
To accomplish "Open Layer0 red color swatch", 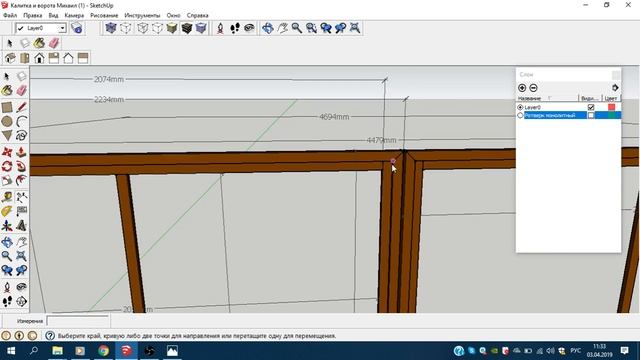I will pos(611,107).
